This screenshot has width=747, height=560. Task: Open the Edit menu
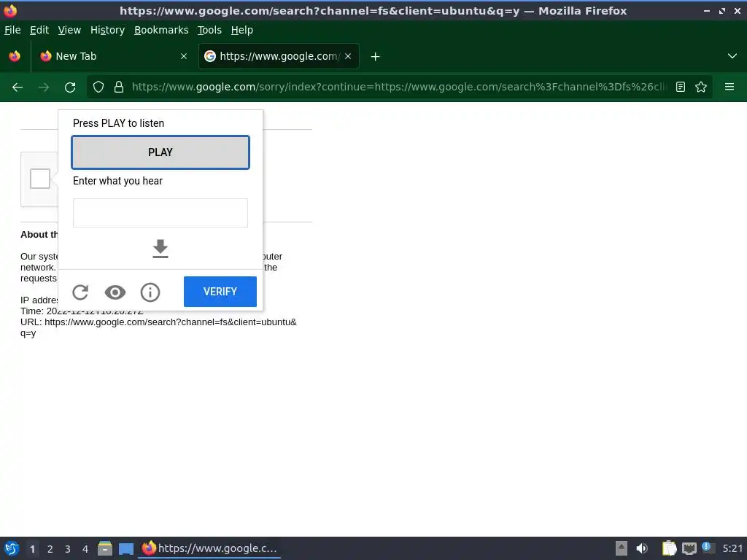click(39, 30)
